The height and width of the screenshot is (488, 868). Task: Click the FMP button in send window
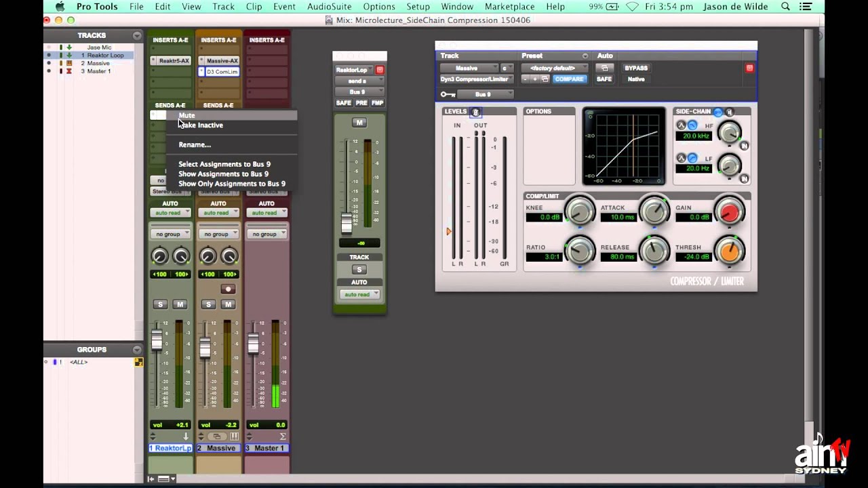click(377, 103)
